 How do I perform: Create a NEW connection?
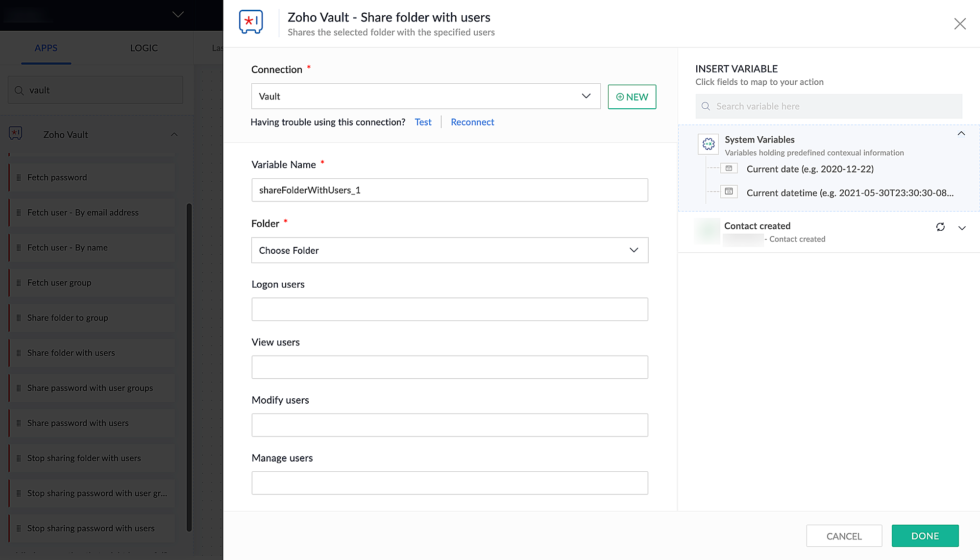tap(632, 97)
